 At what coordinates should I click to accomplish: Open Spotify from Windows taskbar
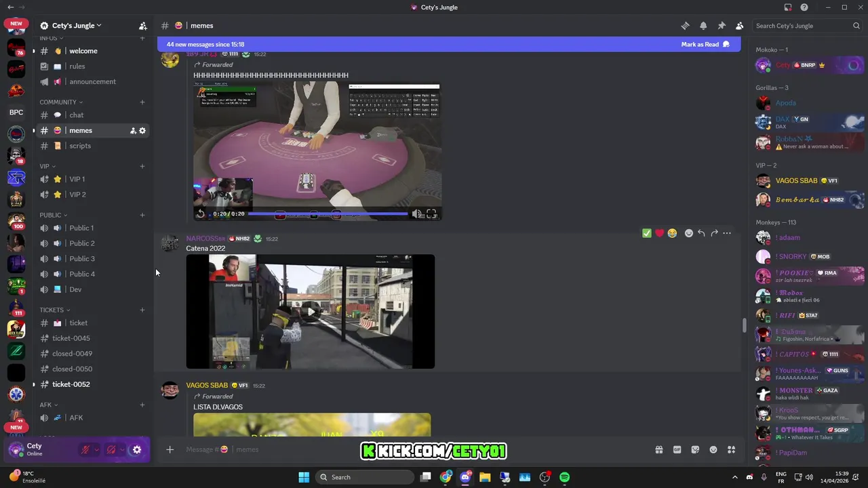(565, 477)
